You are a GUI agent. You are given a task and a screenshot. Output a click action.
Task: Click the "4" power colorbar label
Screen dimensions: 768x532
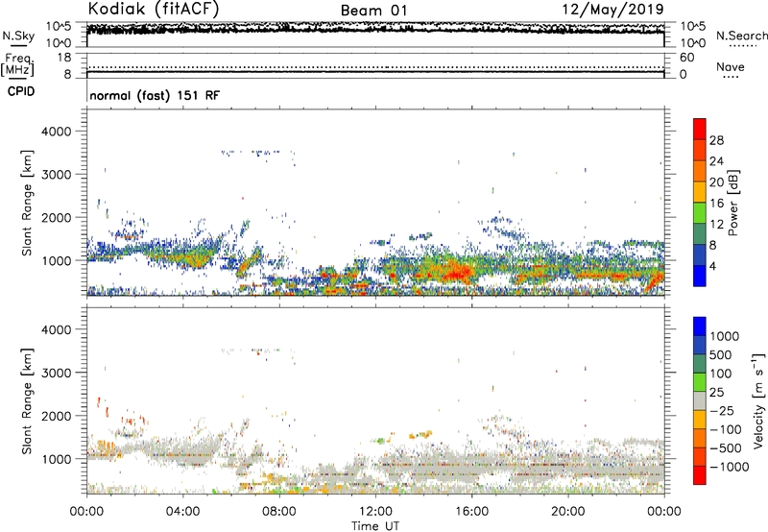(712, 266)
